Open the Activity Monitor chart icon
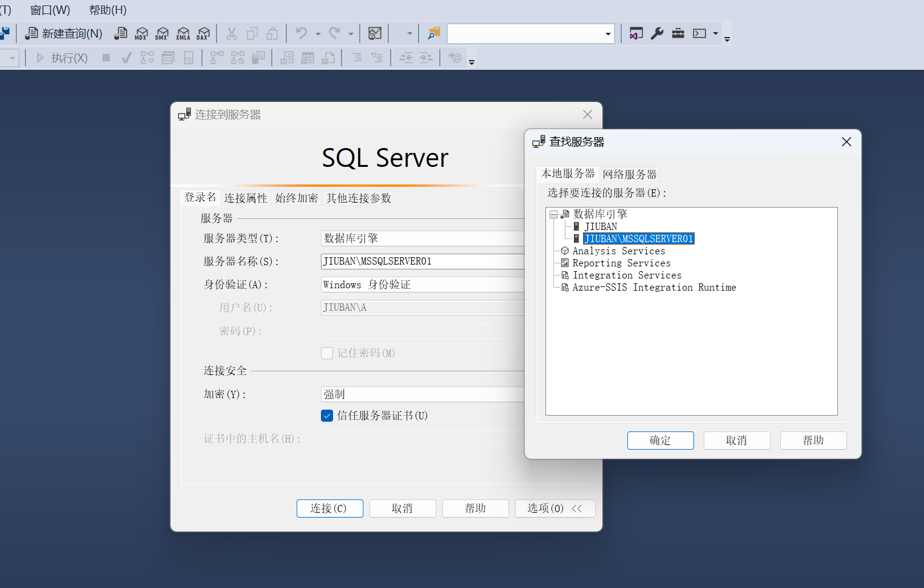 pos(375,33)
